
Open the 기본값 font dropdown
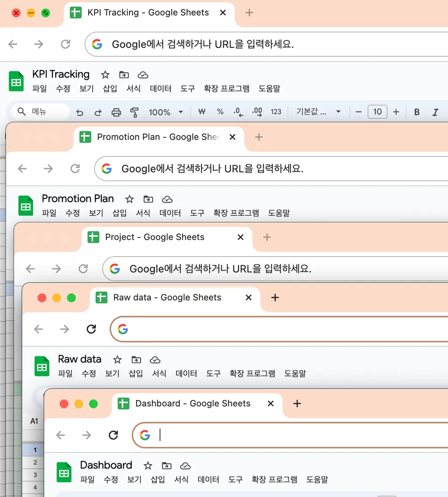tap(318, 112)
